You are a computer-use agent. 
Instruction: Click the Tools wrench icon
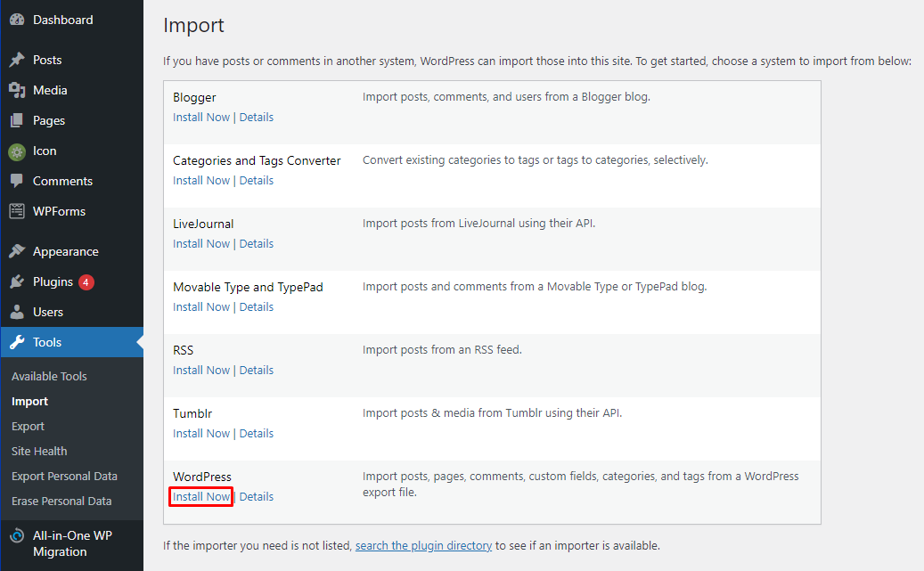coord(17,342)
